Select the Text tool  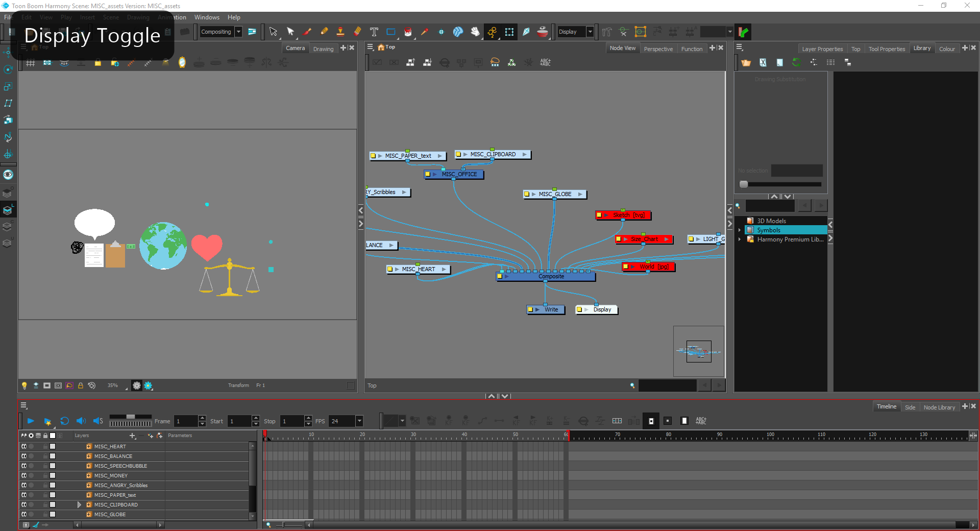pos(374,32)
